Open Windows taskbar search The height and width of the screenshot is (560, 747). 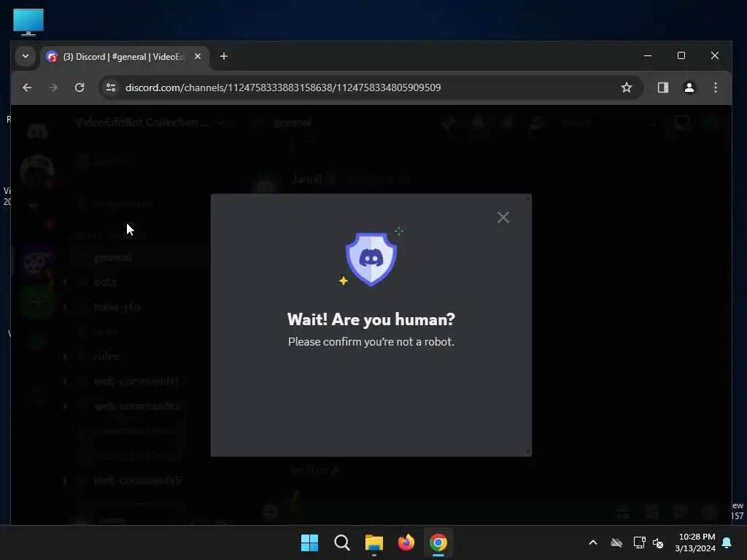pos(341,542)
